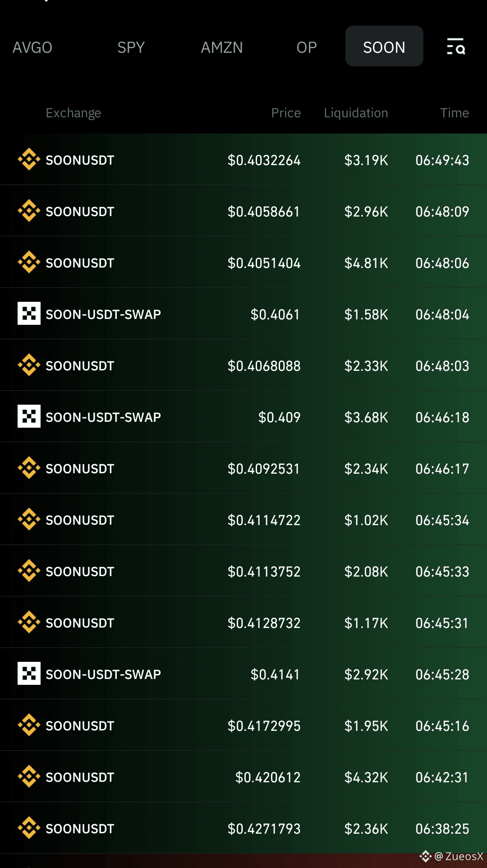The height and width of the screenshot is (868, 487).
Task: Select the $1.02K liquidation row
Action: pos(243,519)
